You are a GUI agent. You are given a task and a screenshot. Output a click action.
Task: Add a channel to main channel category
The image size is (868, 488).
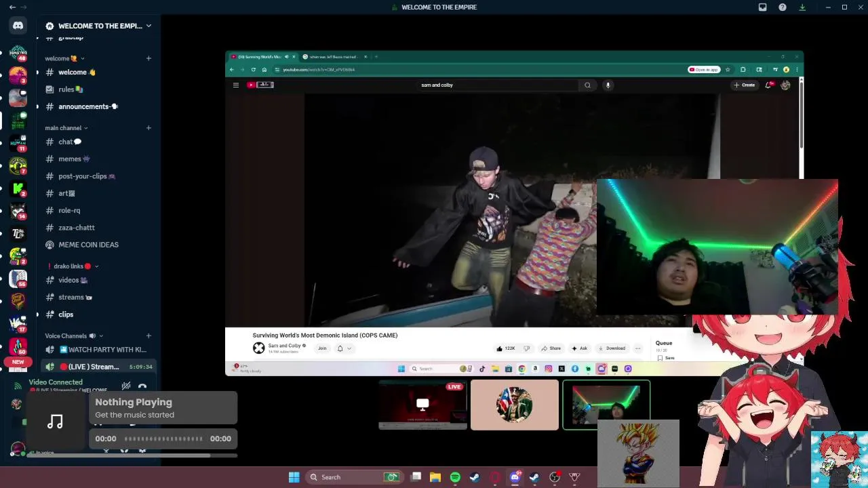click(149, 128)
